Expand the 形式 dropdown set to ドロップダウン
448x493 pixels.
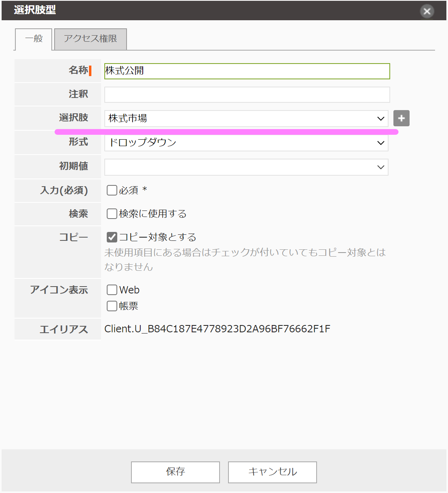[246, 143]
